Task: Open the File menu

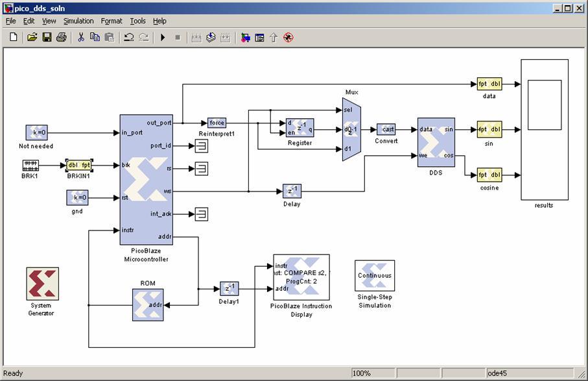Action: point(11,21)
